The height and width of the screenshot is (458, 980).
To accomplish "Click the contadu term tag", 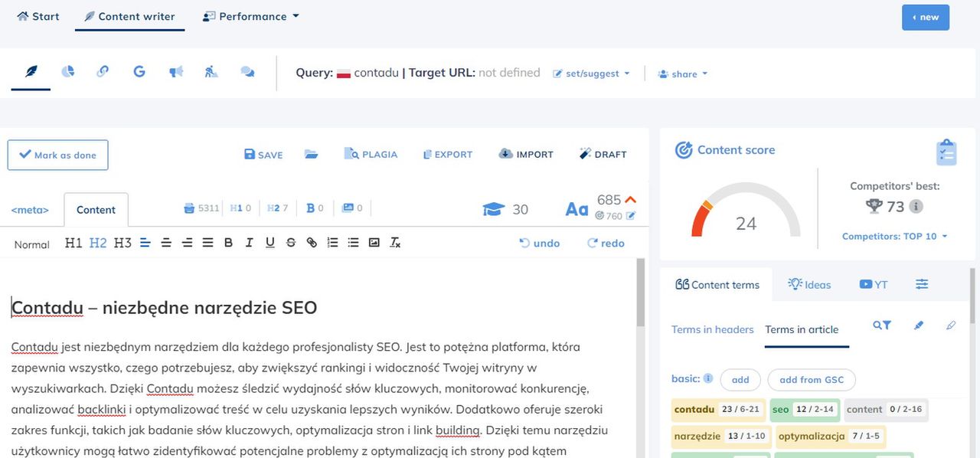I will coord(718,410).
